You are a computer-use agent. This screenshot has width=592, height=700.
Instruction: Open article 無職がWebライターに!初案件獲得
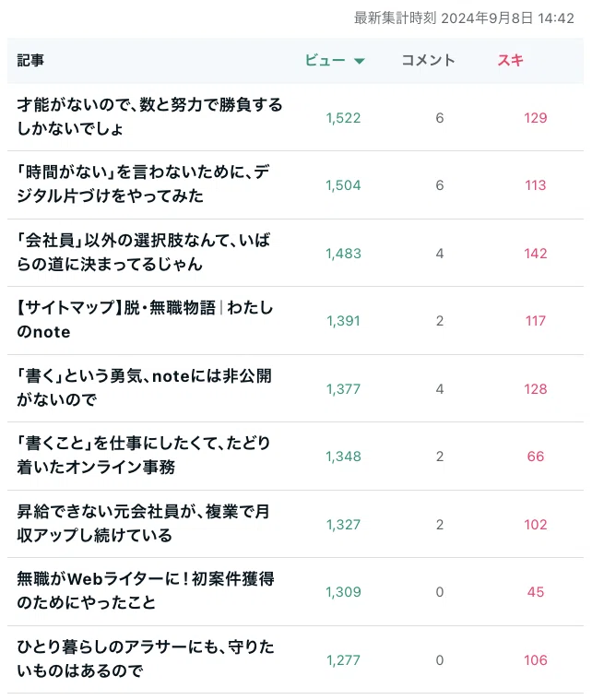[146, 590]
